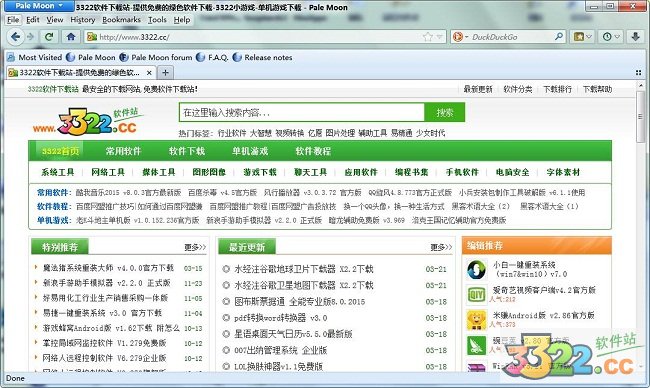Open the 电脑安全 category
The height and width of the screenshot is (388, 650).
pyautogui.click(x=512, y=172)
